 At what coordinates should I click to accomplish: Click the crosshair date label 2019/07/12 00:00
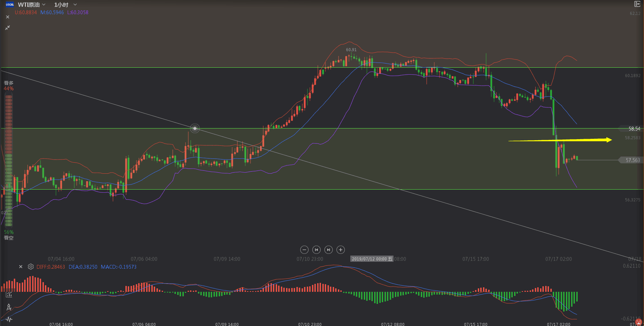[x=372, y=259]
